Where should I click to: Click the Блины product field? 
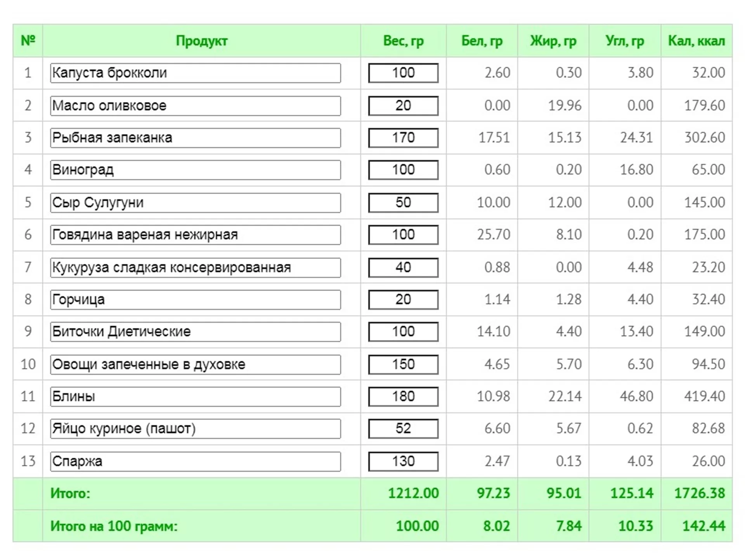click(195, 397)
